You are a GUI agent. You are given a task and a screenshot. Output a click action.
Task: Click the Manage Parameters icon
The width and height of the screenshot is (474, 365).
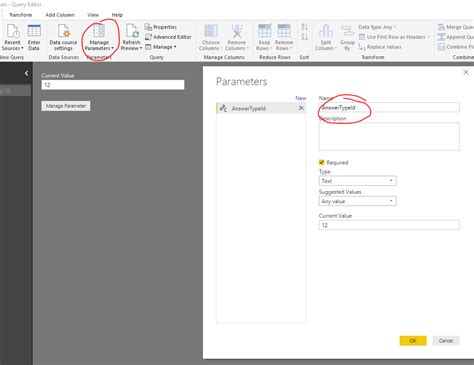(x=99, y=31)
